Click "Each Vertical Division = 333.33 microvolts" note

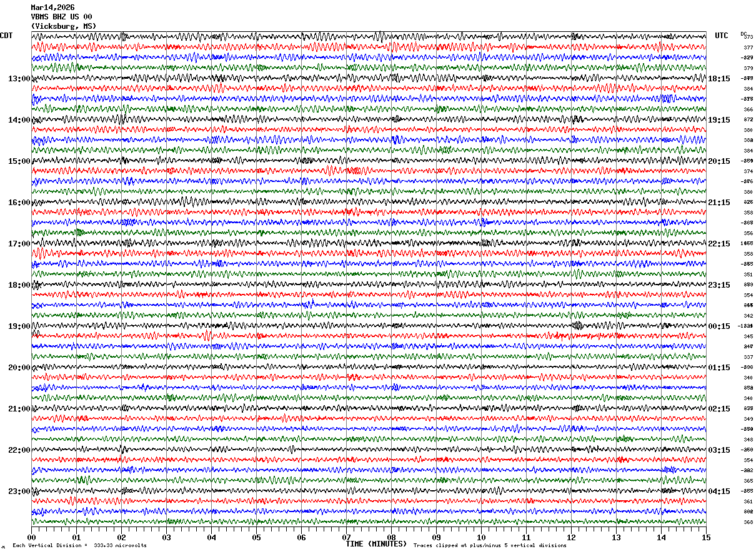(x=79, y=545)
